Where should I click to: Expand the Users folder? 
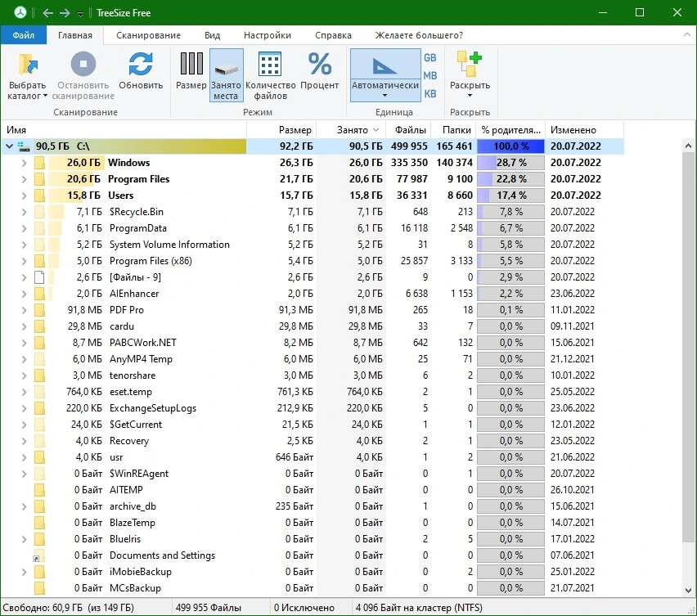[24, 196]
